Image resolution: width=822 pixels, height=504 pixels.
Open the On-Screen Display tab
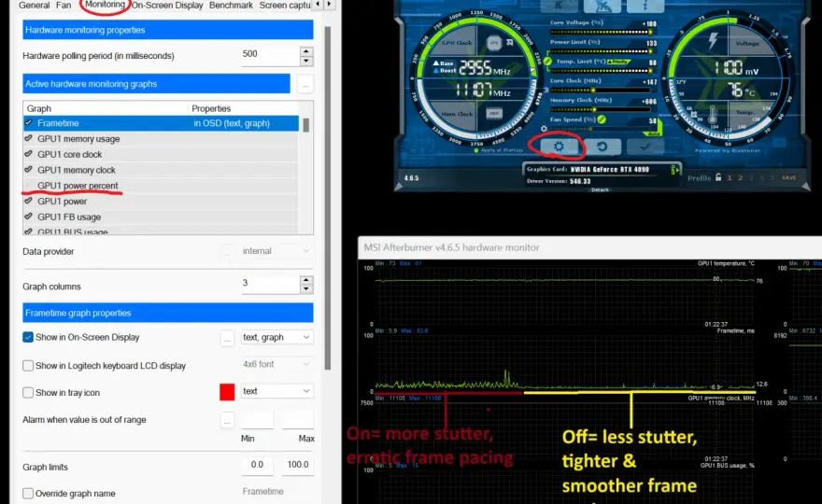pos(167,6)
